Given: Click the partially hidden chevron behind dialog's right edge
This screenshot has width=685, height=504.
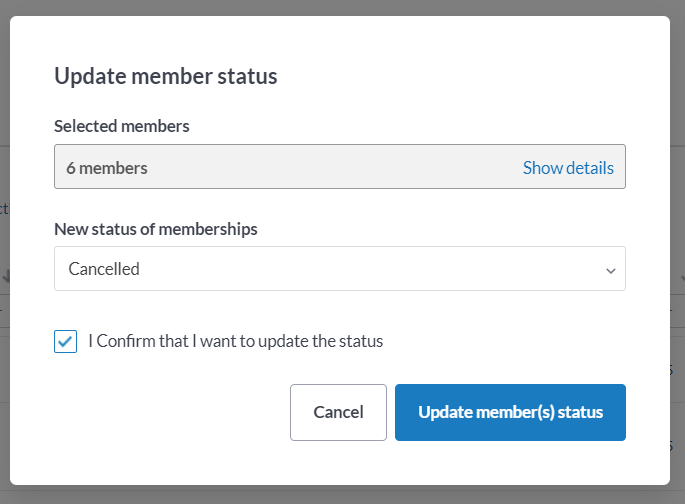Looking at the screenshot, I should [x=681, y=278].
